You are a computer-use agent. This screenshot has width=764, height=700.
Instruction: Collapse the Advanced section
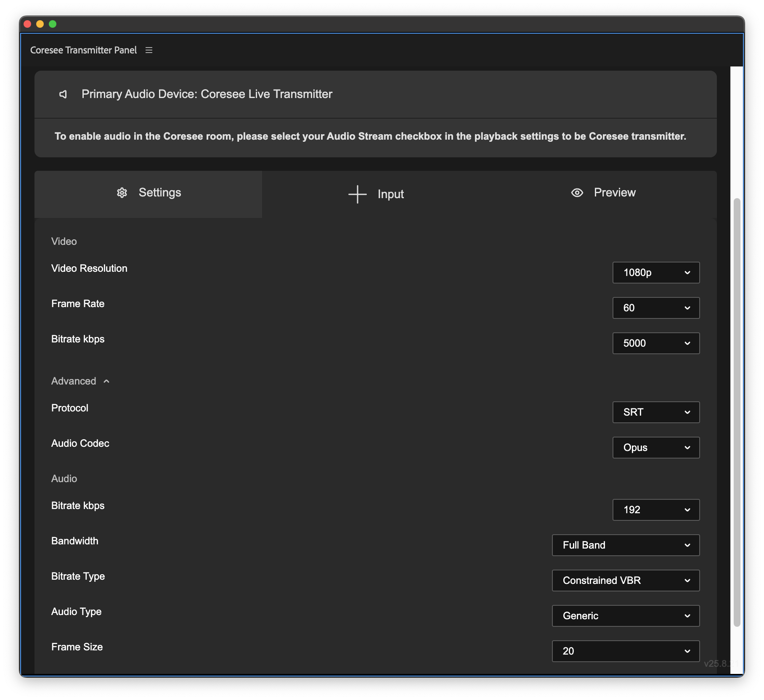pyautogui.click(x=80, y=381)
